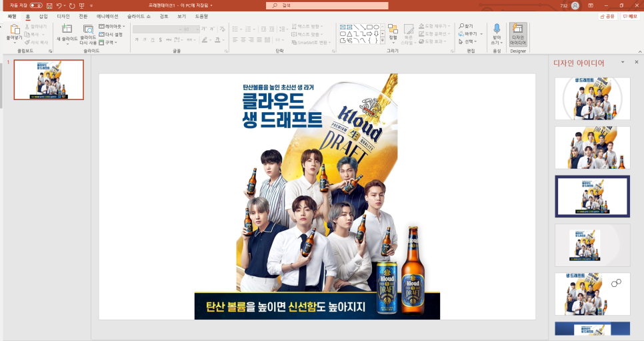644x341 pixels.
Task: Switch to the 디자인 (Design) ribbon tab
Action: [63, 17]
